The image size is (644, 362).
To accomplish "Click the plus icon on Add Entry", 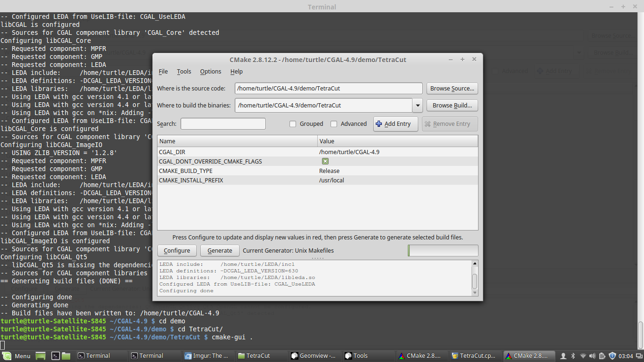I will [379, 124].
